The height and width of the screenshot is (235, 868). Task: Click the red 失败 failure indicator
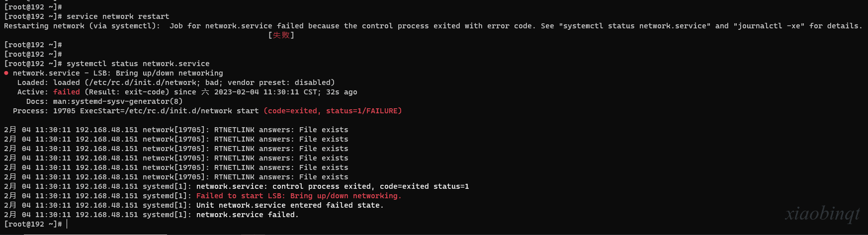[x=281, y=35]
